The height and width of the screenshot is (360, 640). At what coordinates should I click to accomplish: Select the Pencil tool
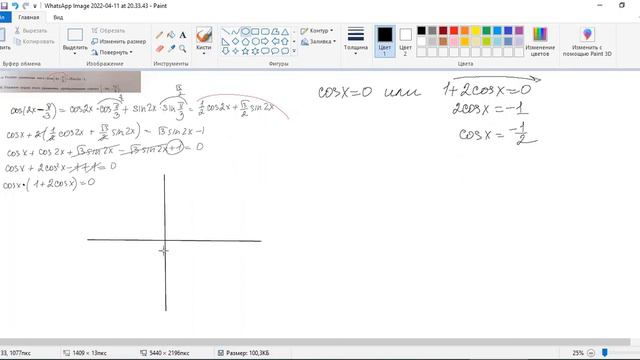[x=159, y=35]
